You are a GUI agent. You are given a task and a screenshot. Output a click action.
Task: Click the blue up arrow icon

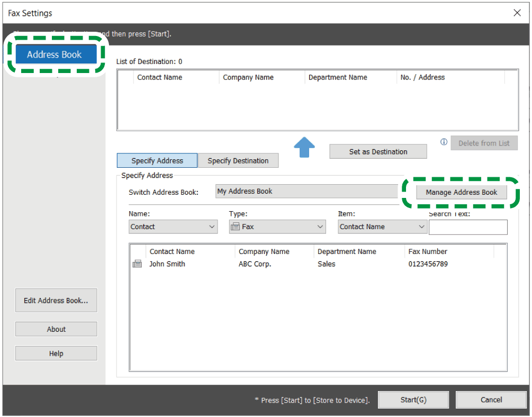pyautogui.click(x=304, y=148)
